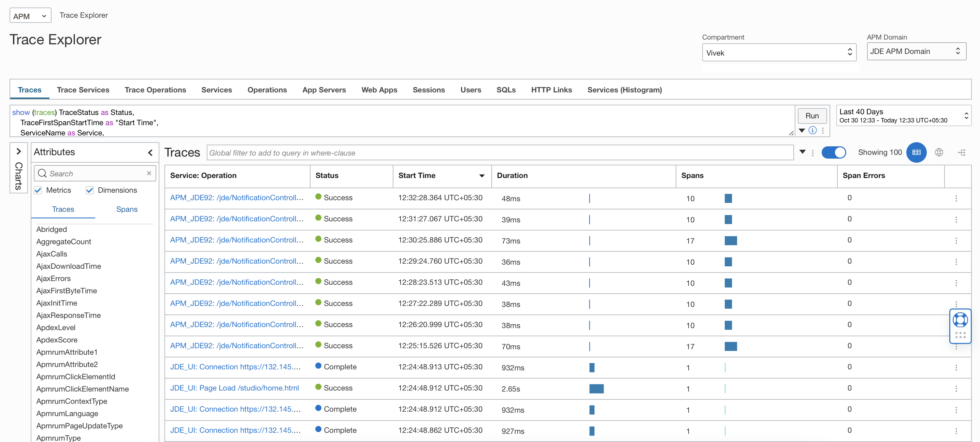Toggle the blue switch near Showing 100
The image size is (980, 442).
[x=833, y=152]
